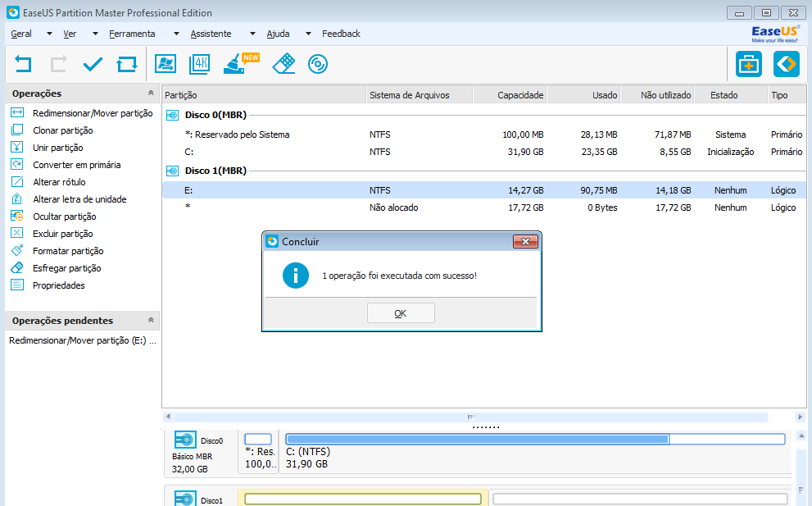
Task: Click the Formatar partição icon
Action: click(17, 250)
